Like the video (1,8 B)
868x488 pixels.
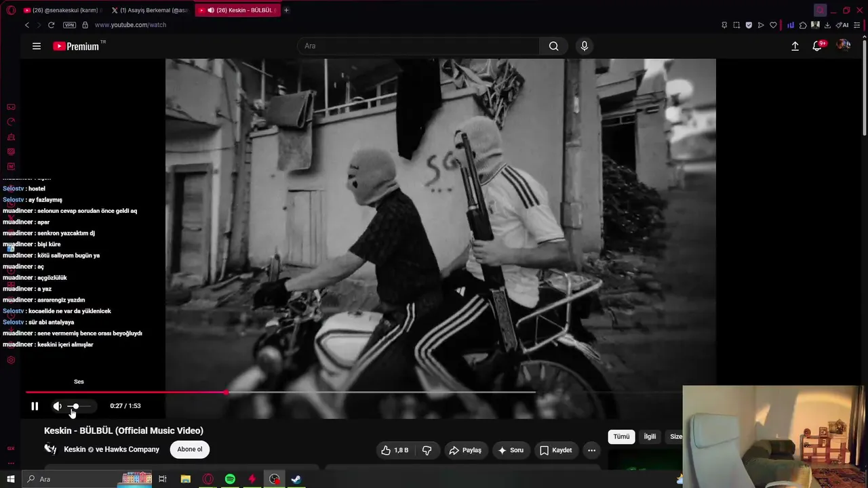(x=395, y=450)
